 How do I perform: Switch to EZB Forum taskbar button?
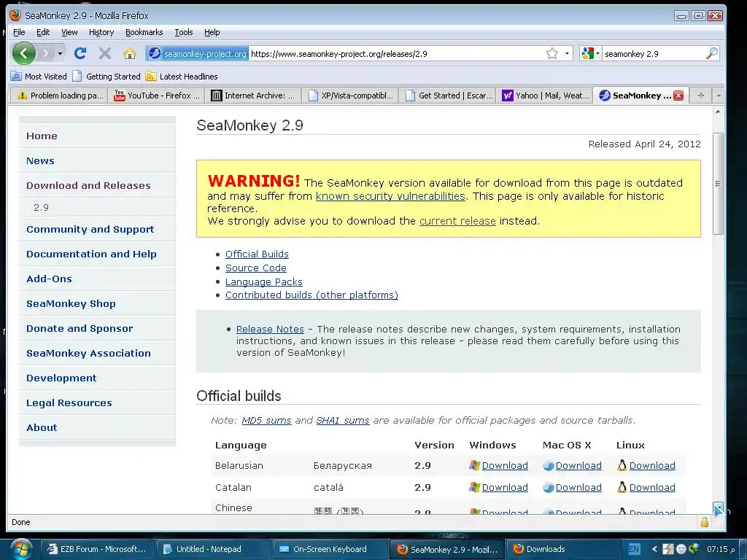[98, 549]
